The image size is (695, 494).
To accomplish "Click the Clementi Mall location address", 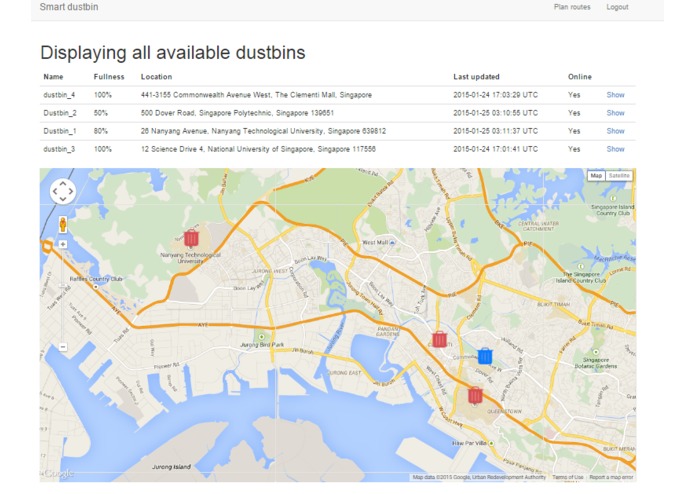I will [x=256, y=95].
